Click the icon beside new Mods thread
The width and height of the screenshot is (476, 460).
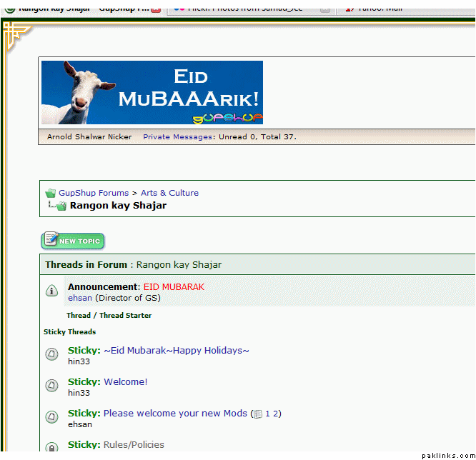[x=52, y=417]
